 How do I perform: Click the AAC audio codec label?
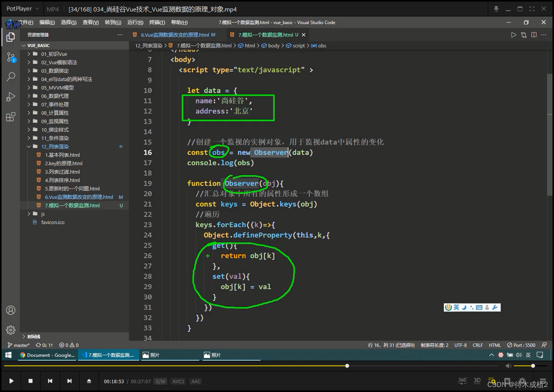tap(196, 381)
